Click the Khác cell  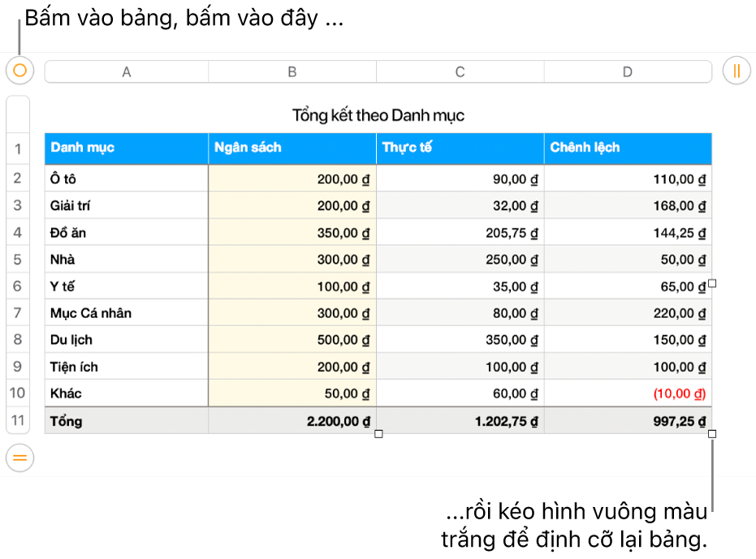tap(127, 393)
